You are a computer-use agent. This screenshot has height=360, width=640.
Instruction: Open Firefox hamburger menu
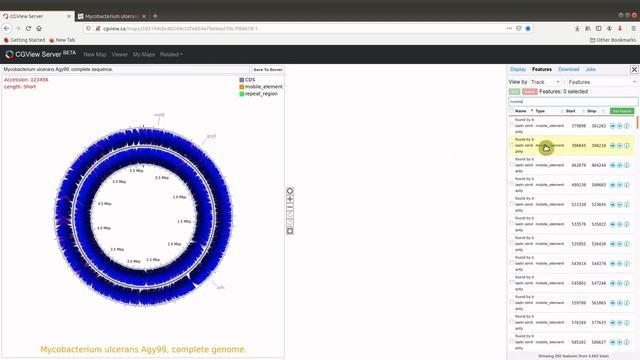pos(633,29)
